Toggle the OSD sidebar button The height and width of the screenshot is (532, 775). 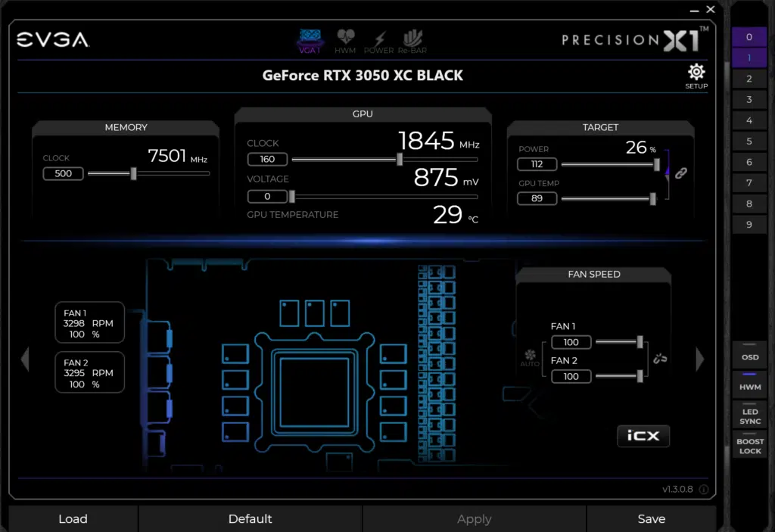(749, 356)
